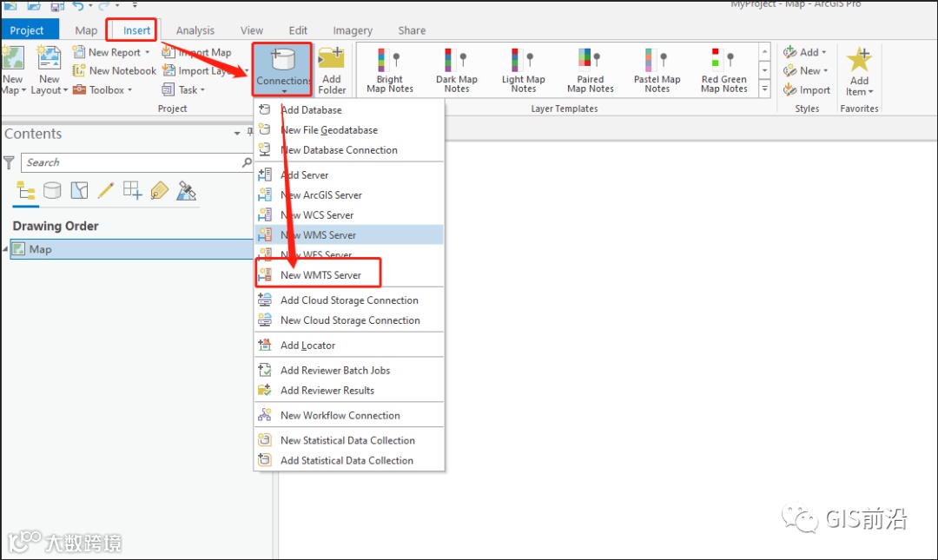The height and width of the screenshot is (560, 938).
Task: Switch to the Imagery ribbon tab
Action: (x=353, y=30)
